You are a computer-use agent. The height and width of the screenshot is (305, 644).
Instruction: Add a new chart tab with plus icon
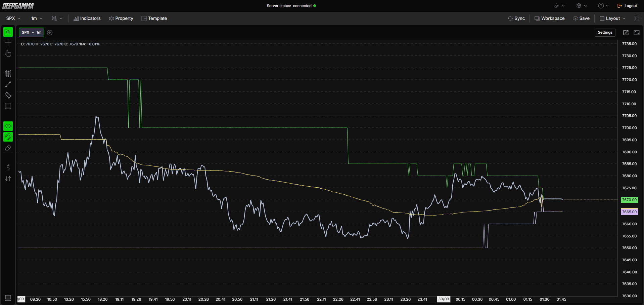pyautogui.click(x=50, y=33)
